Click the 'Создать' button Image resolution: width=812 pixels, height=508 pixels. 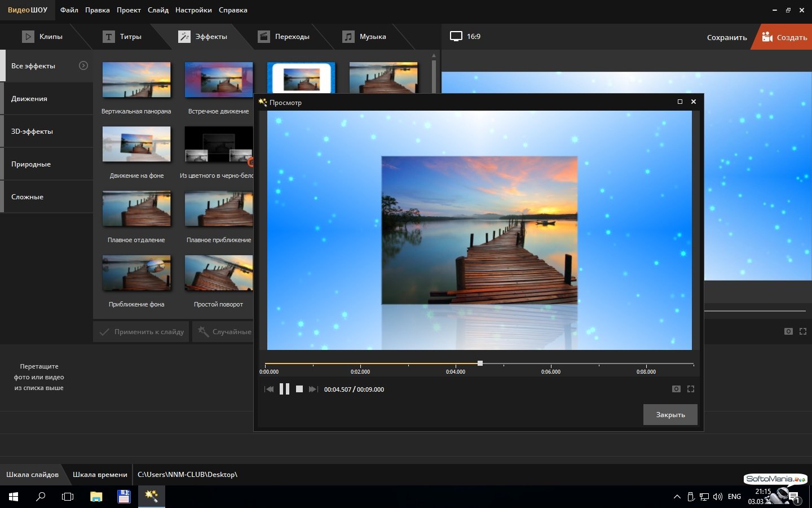(785, 37)
